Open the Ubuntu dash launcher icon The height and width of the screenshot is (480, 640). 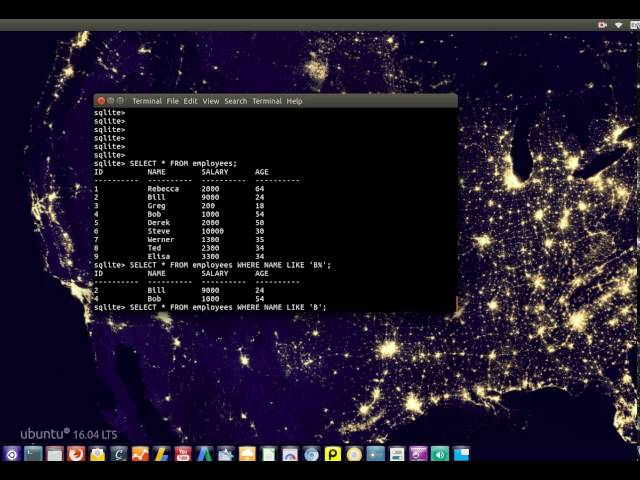(12, 454)
